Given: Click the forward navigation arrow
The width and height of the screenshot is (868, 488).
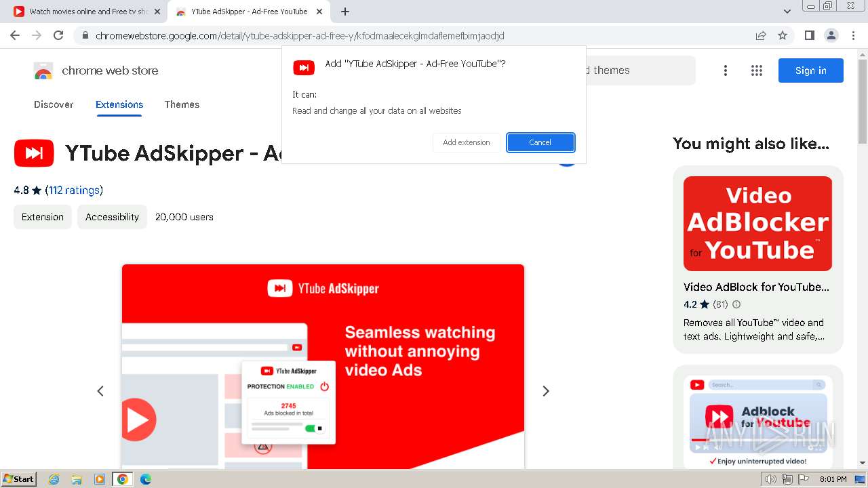Looking at the screenshot, I should 37,35.
